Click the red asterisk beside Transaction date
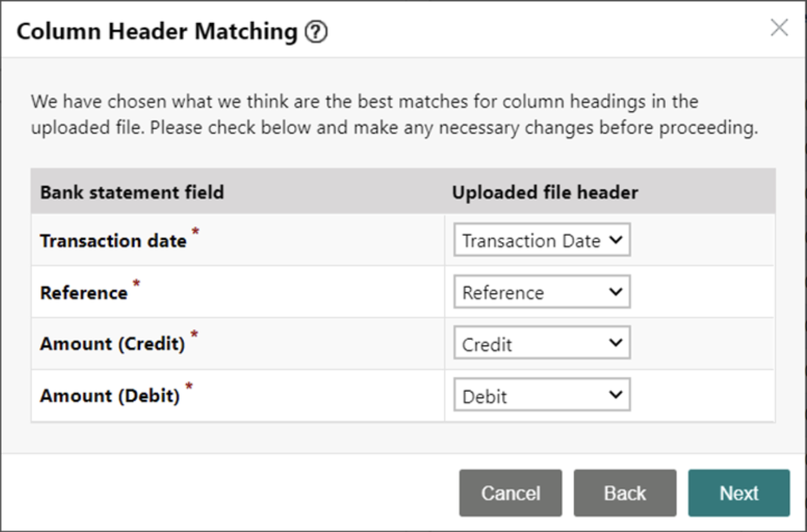807x532 pixels. point(196,232)
